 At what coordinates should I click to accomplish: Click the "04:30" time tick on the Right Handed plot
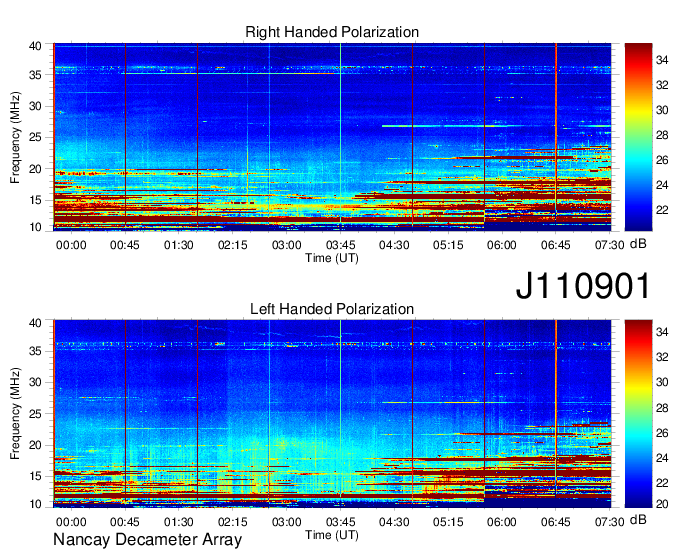[394, 245]
